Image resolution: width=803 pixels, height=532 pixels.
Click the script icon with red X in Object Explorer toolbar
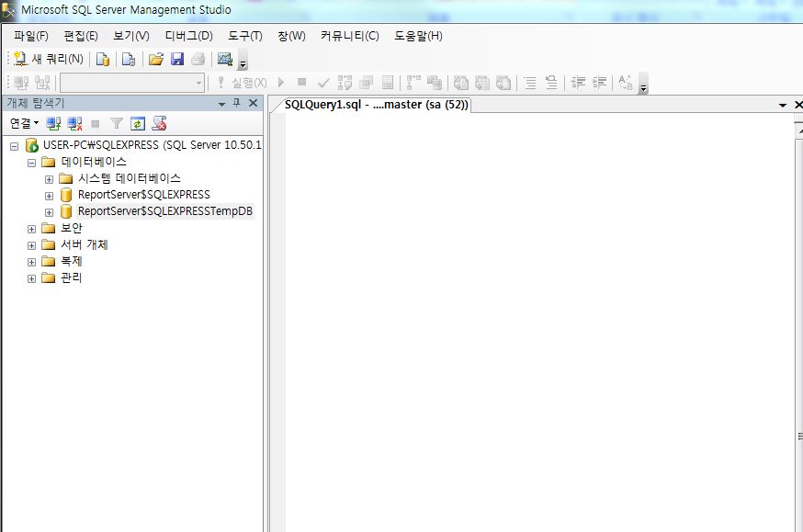[159, 123]
